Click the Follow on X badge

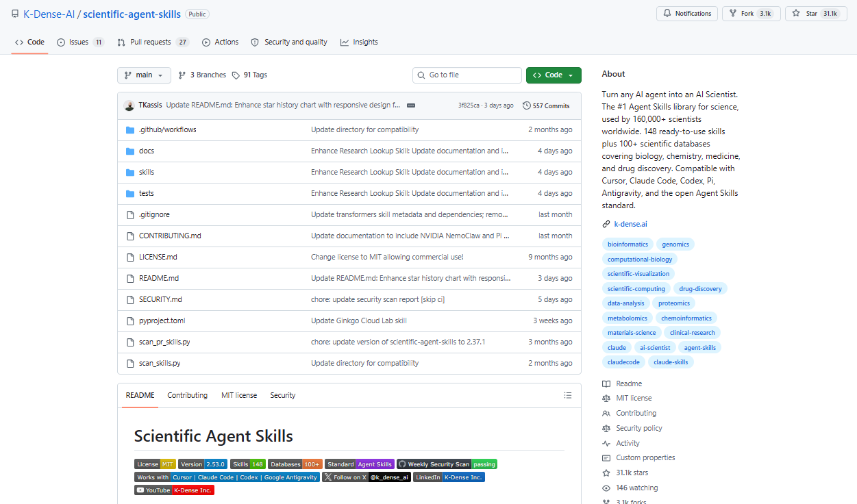pyautogui.click(x=367, y=477)
